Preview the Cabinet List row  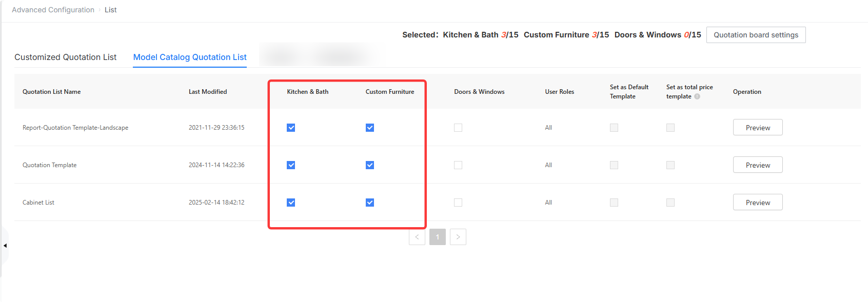click(x=758, y=203)
